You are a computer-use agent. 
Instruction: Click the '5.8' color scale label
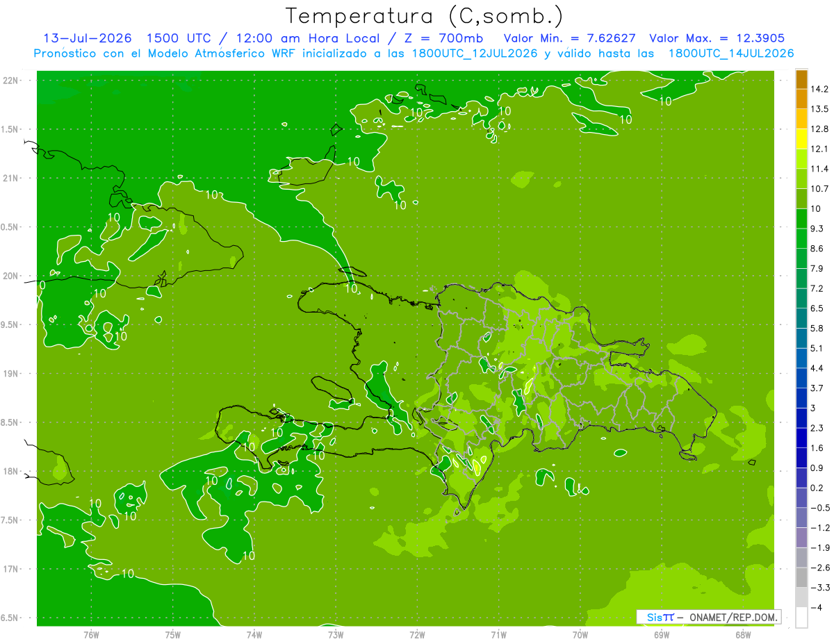817,329
